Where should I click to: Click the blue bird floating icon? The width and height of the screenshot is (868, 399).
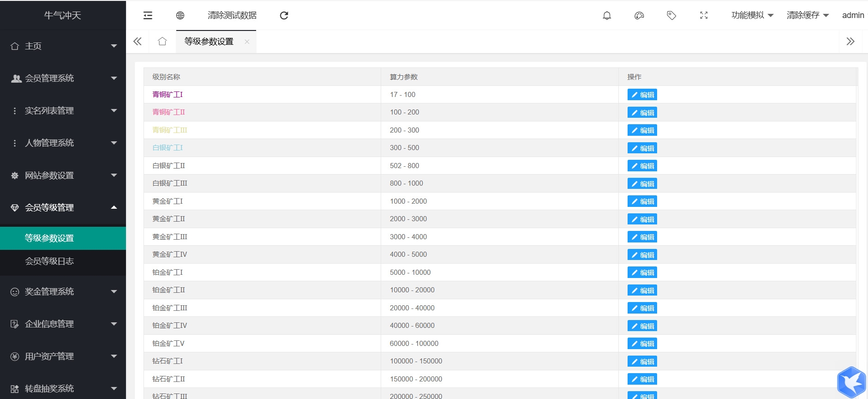click(x=851, y=382)
